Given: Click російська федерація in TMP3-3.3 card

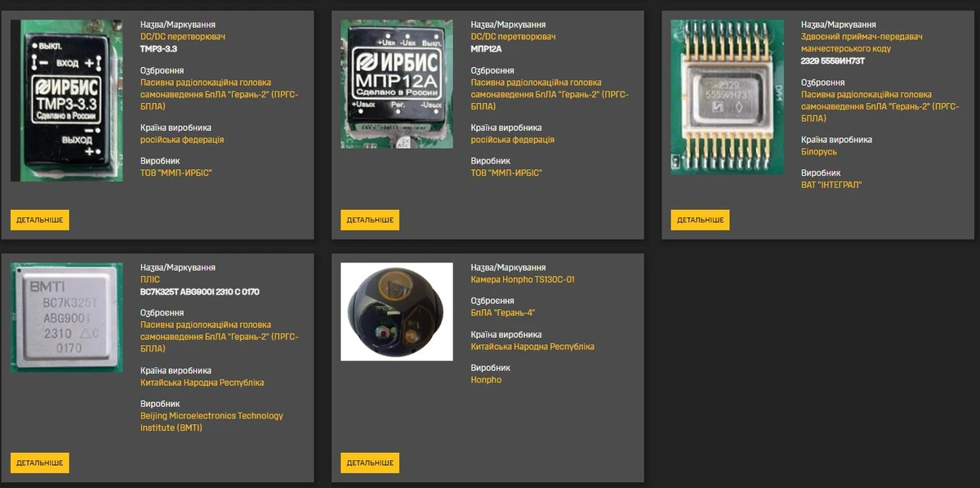Looking at the screenshot, I should coord(182,140).
